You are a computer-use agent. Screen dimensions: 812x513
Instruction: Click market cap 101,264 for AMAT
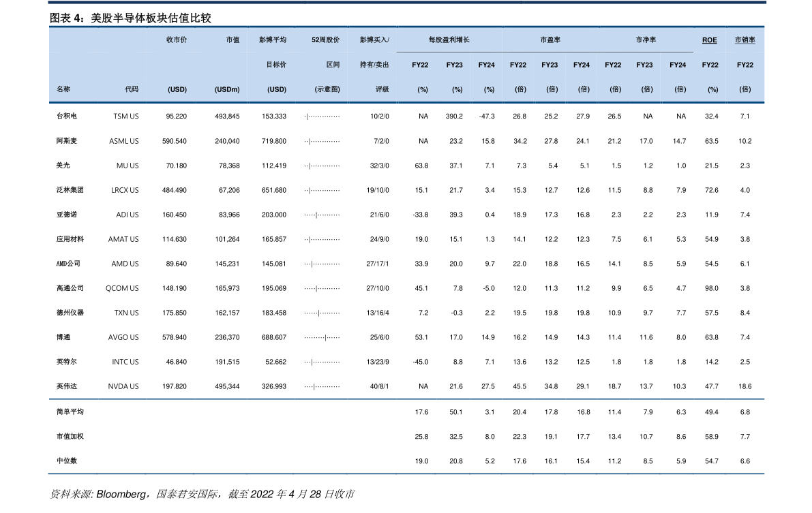pos(227,240)
